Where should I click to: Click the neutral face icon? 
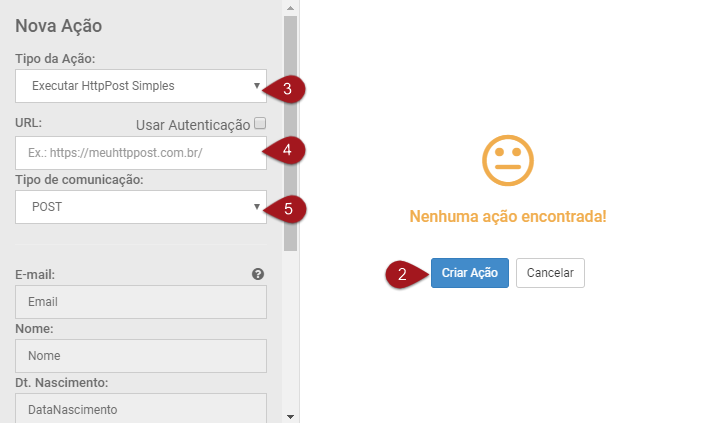[508, 161]
